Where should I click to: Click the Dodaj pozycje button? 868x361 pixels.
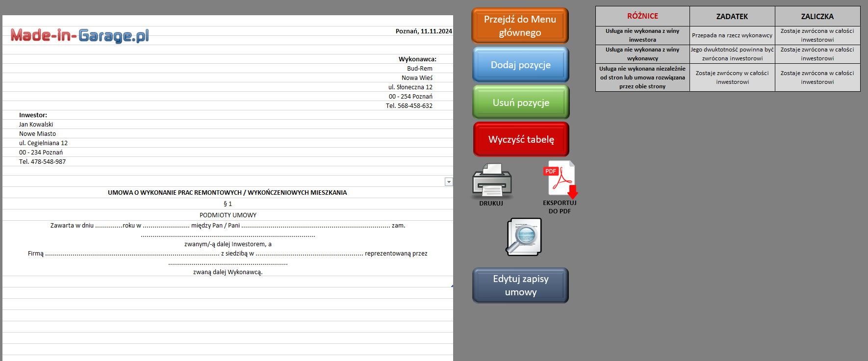(x=520, y=64)
